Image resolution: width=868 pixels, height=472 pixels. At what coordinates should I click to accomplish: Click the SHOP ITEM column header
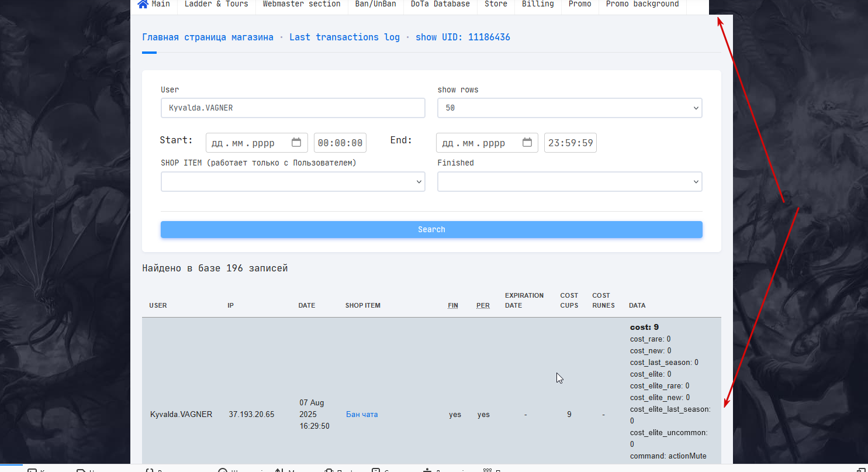coord(363,305)
